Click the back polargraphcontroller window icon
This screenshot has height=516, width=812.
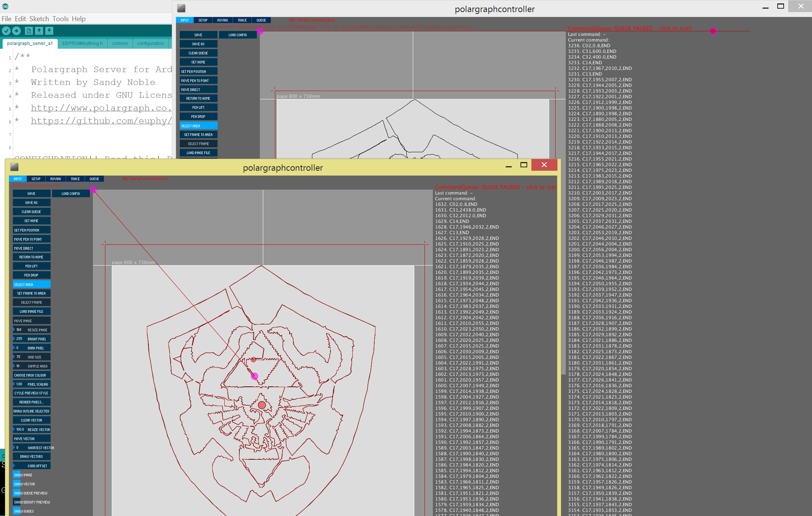(x=181, y=8)
